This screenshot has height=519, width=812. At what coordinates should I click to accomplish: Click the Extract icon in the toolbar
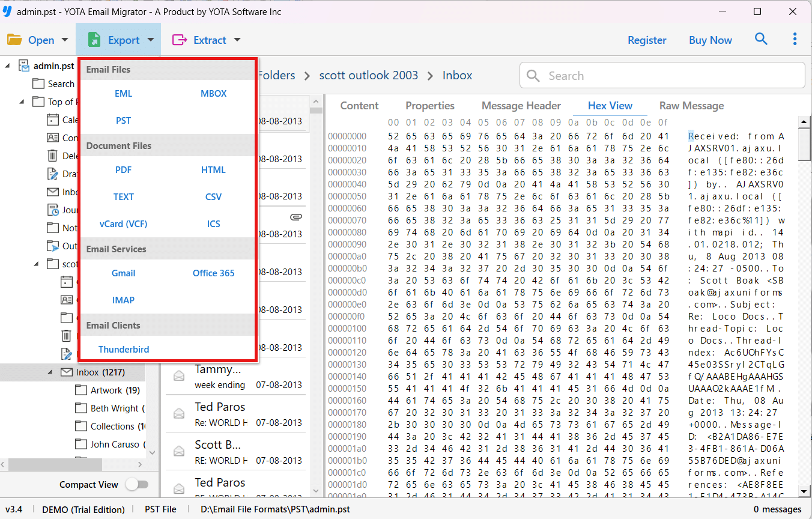(x=178, y=40)
